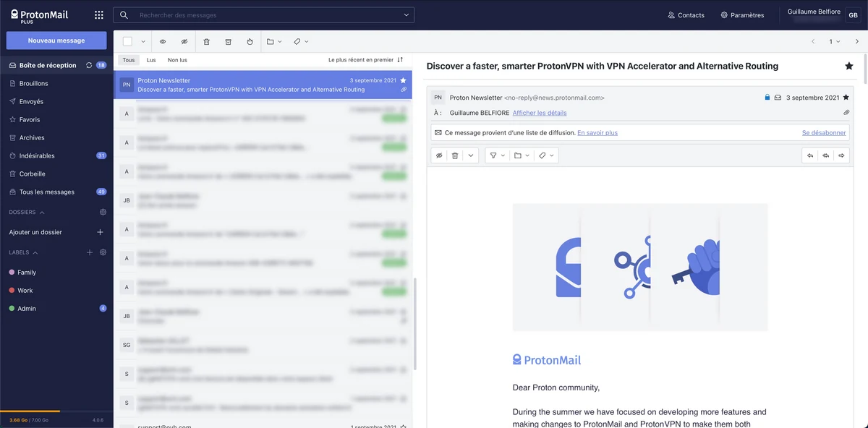Select the Admin label with green dot

pos(56,309)
